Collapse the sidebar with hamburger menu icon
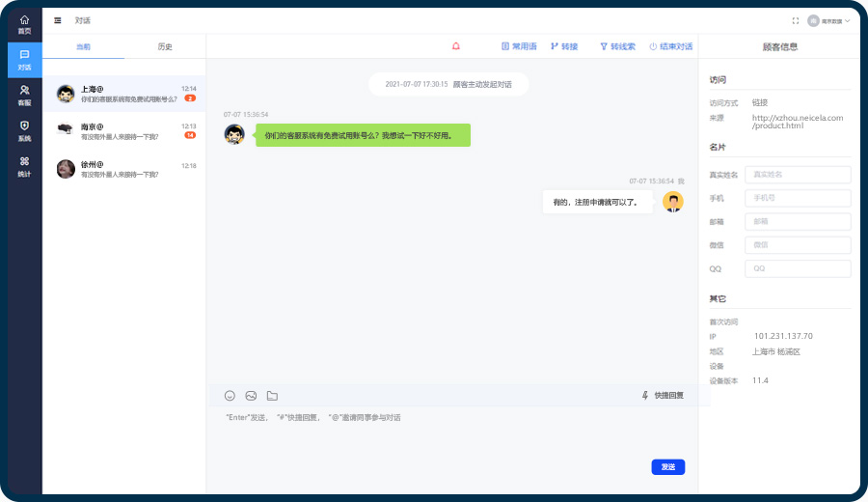The width and height of the screenshot is (868, 502). coord(58,20)
